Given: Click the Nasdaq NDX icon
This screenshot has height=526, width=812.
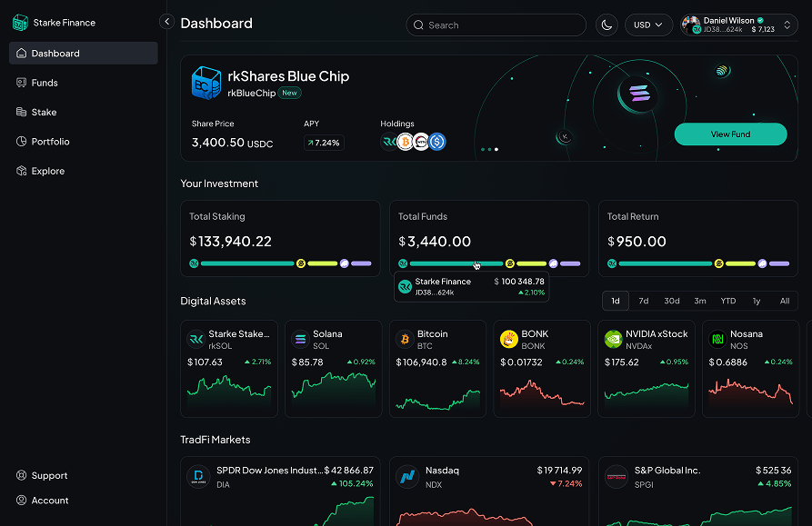Looking at the screenshot, I should click(407, 476).
